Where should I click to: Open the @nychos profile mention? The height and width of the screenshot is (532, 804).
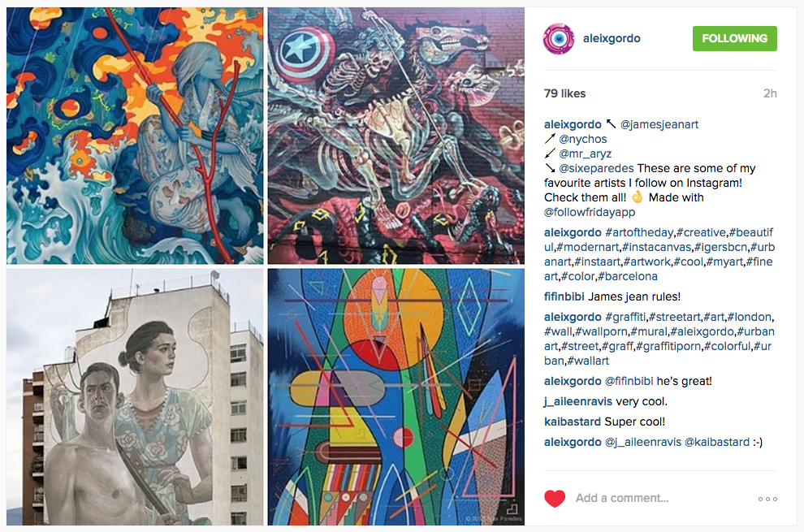[583, 139]
